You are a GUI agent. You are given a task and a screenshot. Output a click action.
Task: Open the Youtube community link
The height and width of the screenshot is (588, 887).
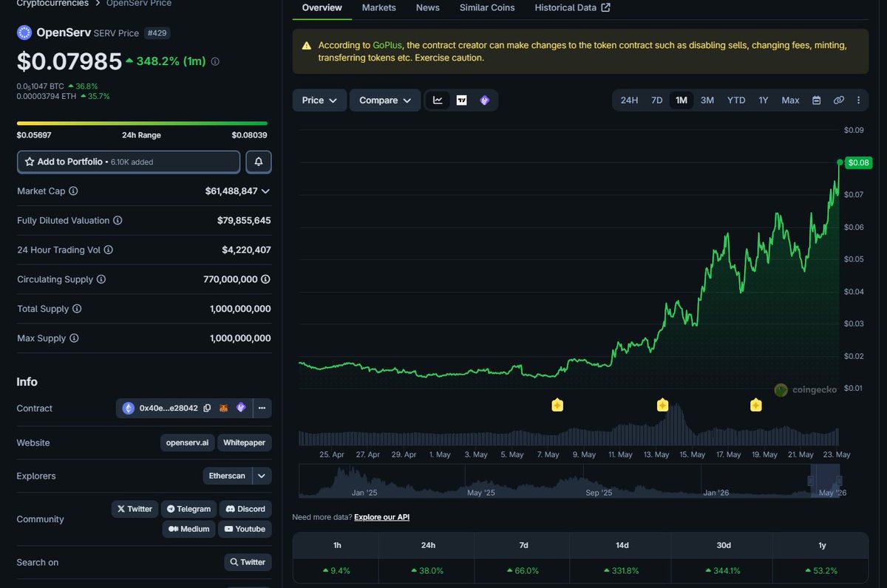(x=245, y=528)
